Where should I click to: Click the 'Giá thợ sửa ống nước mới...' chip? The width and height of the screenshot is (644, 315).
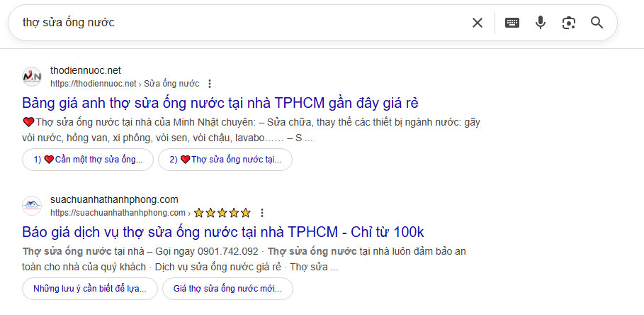227,289
